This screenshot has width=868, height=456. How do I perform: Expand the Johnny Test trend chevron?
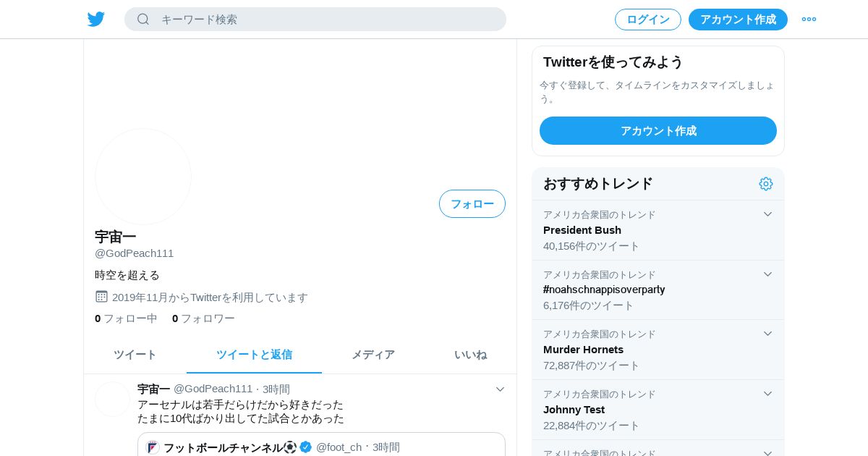pos(767,394)
